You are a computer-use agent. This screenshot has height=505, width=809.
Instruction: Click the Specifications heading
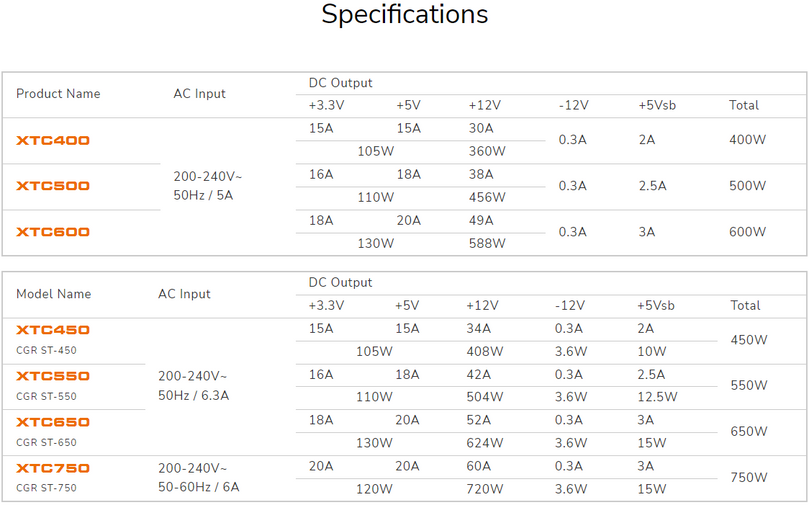404,15
